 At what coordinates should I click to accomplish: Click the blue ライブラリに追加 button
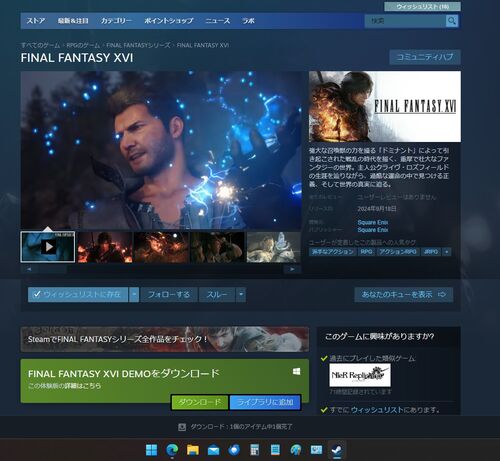(265, 402)
